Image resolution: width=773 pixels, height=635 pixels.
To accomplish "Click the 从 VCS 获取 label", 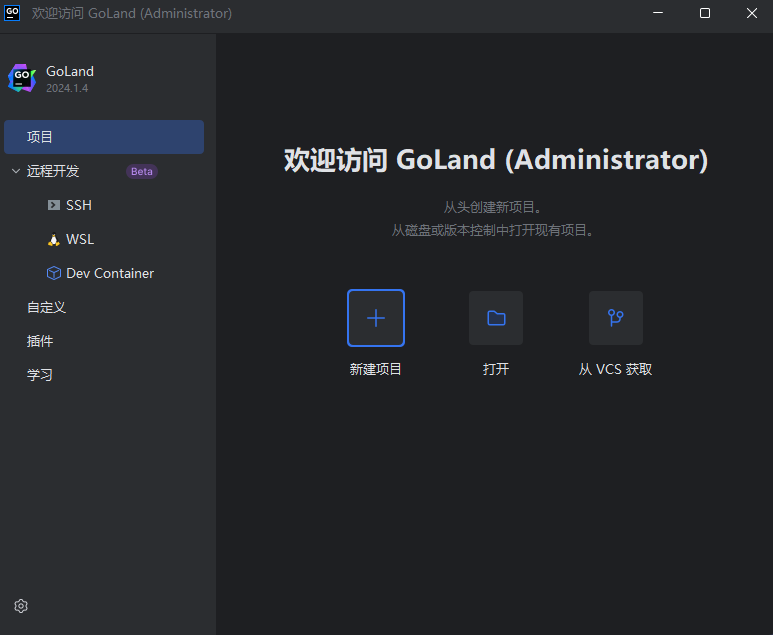I will coord(616,369).
